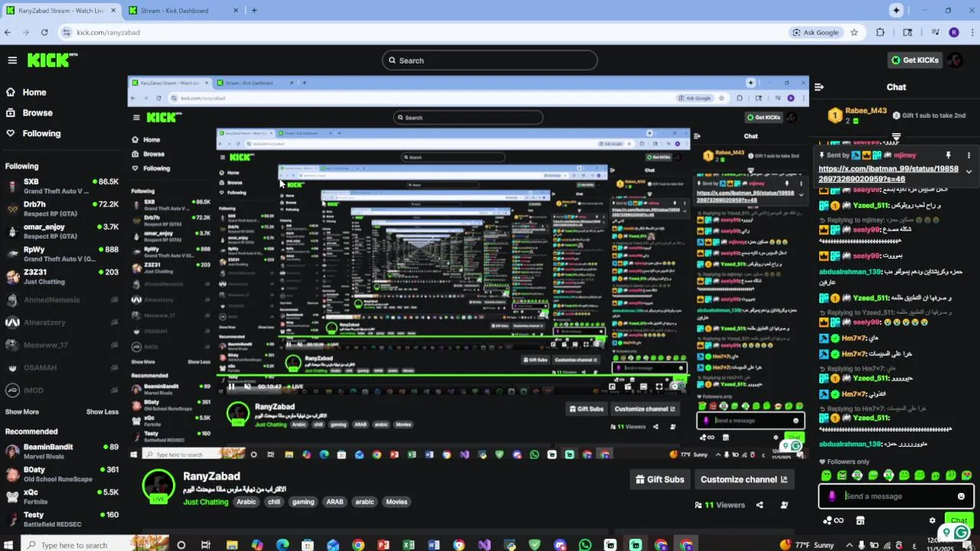This screenshot has width=980, height=551.
Task: Reload the page with the refresh icon
Action: click(x=44, y=32)
